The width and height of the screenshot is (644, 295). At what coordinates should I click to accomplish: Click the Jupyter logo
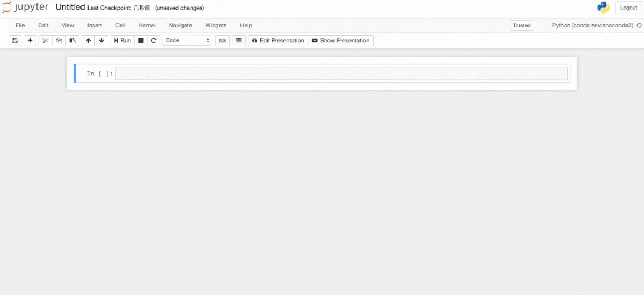[25, 8]
